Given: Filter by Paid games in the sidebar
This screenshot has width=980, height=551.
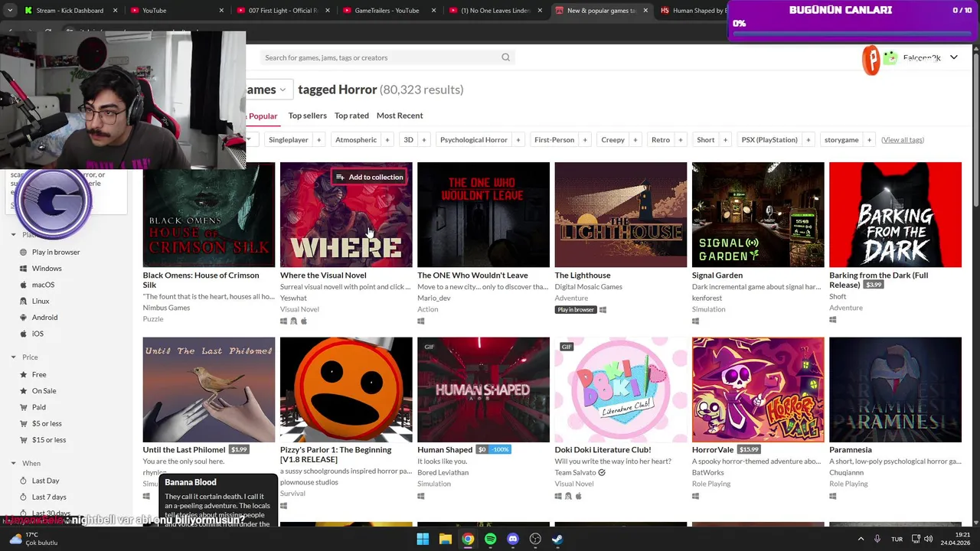Looking at the screenshot, I should click(38, 407).
